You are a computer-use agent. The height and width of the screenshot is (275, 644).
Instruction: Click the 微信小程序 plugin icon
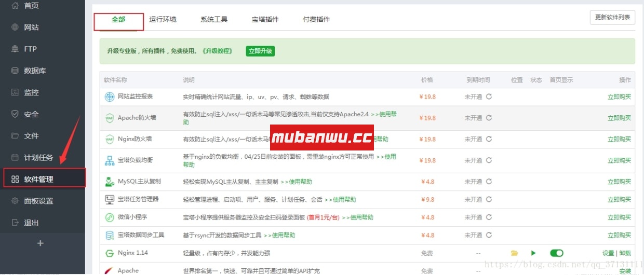point(110,217)
